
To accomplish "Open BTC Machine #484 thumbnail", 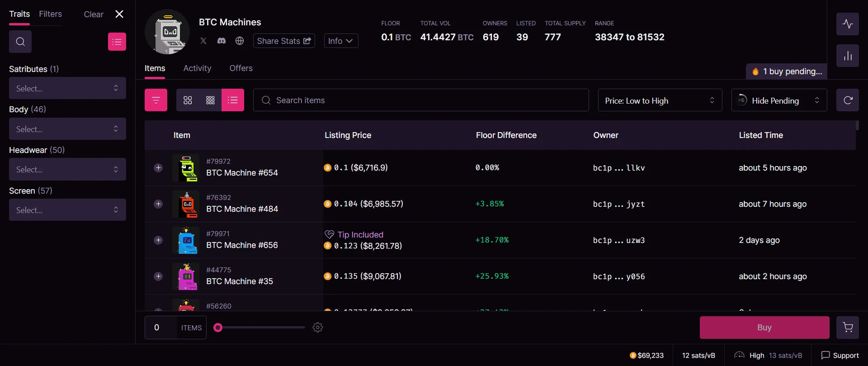I will (x=186, y=204).
